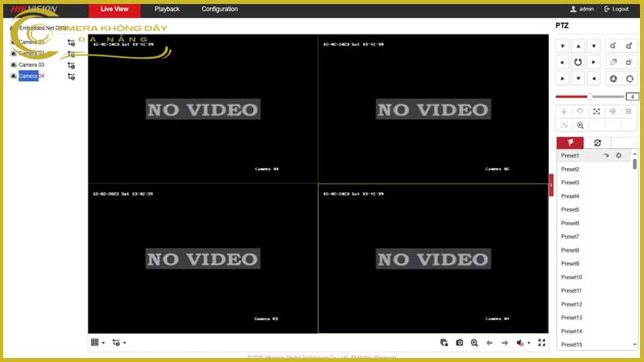Open the Configuration tab
Viewport: 644px width, 362px height.
[x=220, y=9]
